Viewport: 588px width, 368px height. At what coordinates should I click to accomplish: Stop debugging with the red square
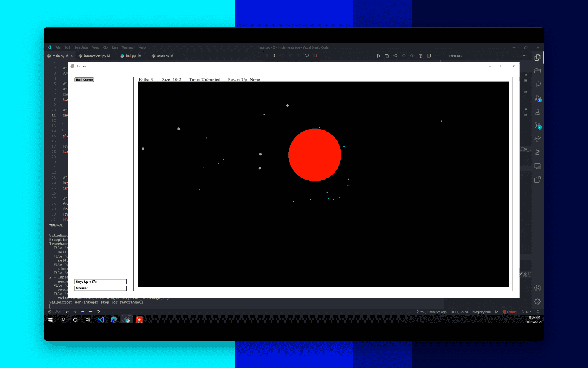point(315,55)
